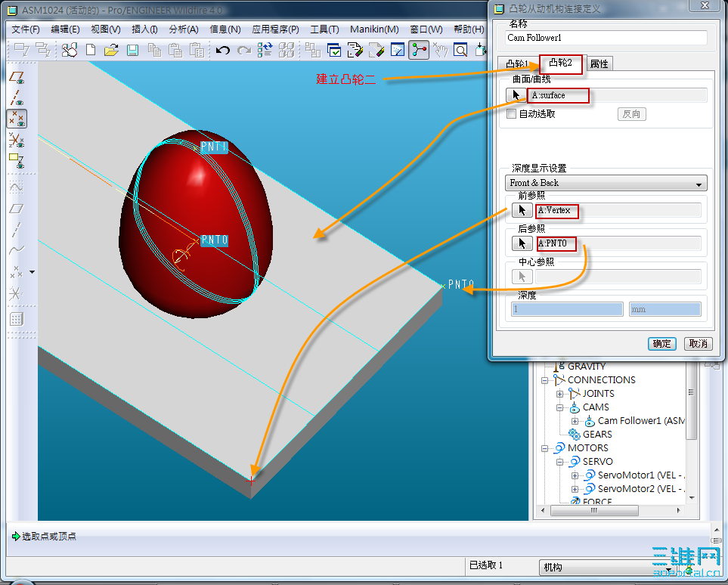The image size is (728, 585).
Task: Select the datum coordinate system tool
Action: [16, 293]
